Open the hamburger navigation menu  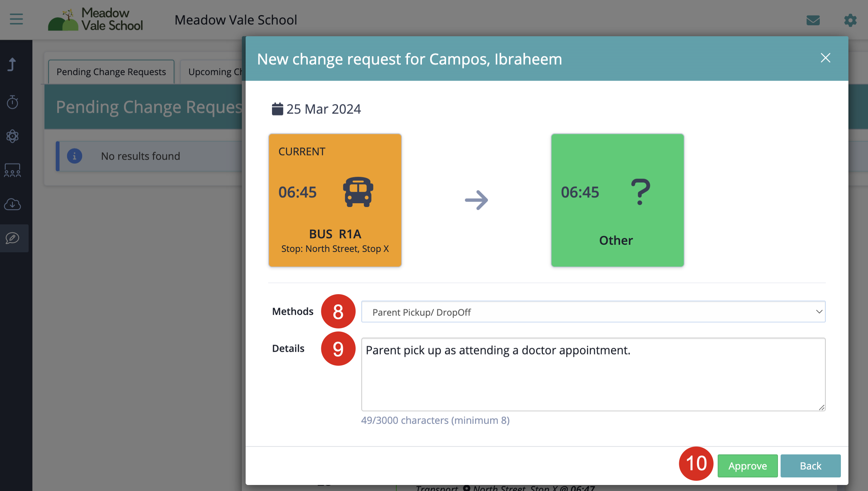coord(16,19)
